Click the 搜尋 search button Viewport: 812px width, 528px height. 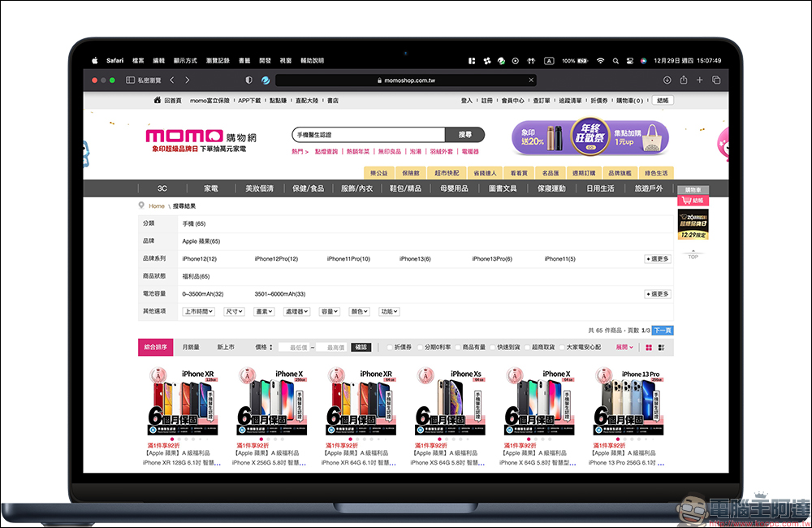point(465,135)
